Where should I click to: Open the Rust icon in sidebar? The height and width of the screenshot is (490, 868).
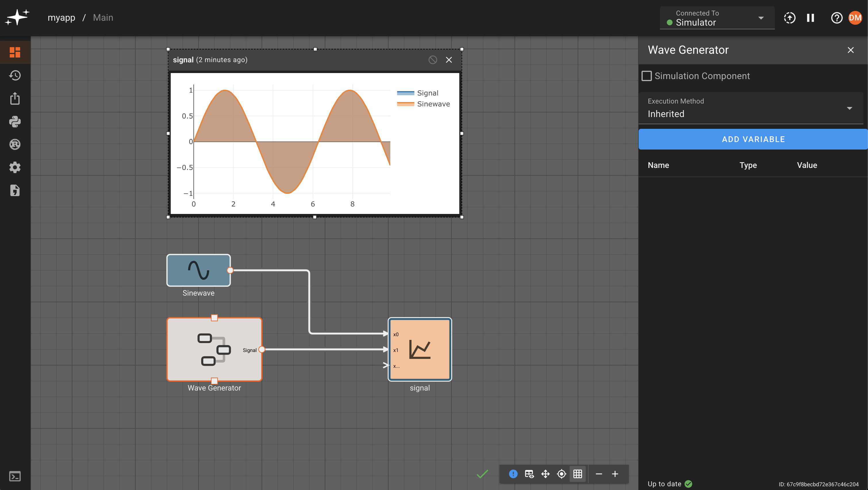click(x=15, y=144)
